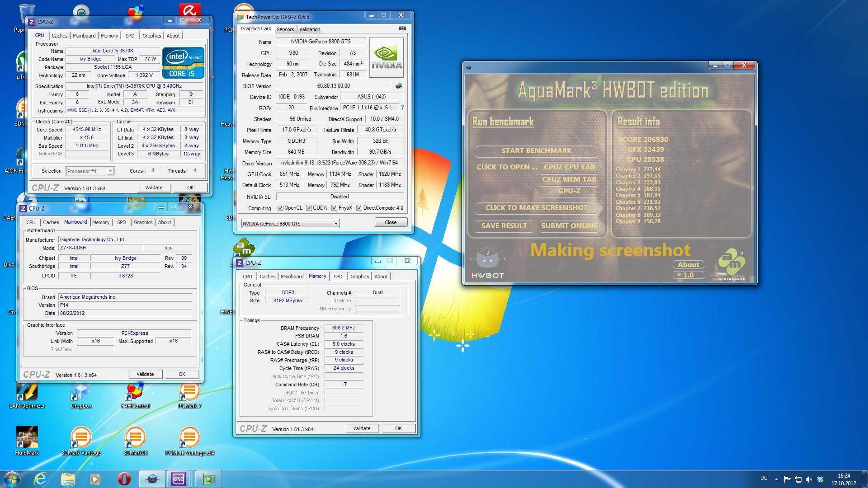The height and width of the screenshot is (488, 868).
Task: Click the SCORE 206930 result text
Action: [x=643, y=140]
